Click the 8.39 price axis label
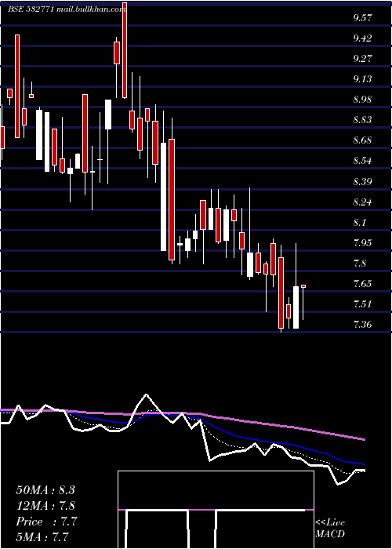 point(362,181)
